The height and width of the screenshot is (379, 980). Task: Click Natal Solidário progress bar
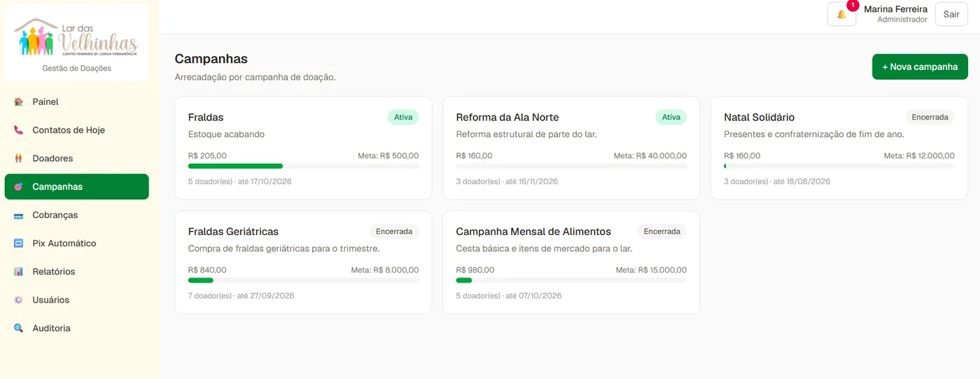(839, 166)
